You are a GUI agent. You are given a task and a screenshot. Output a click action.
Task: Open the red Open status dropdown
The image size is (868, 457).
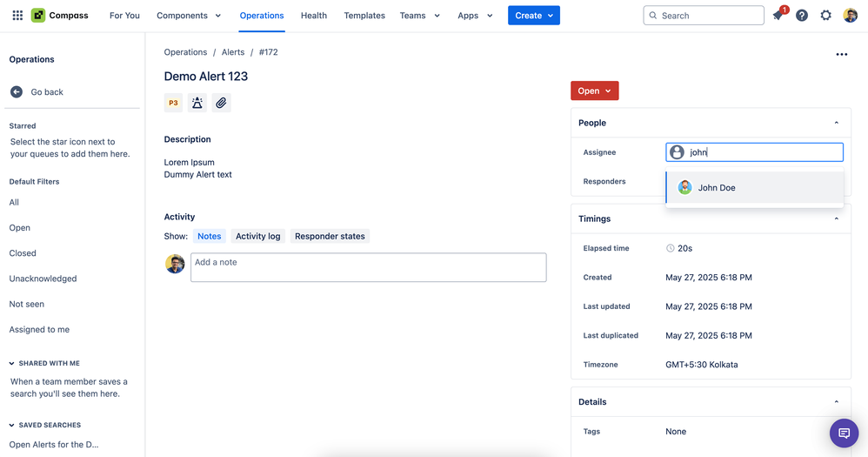595,91
